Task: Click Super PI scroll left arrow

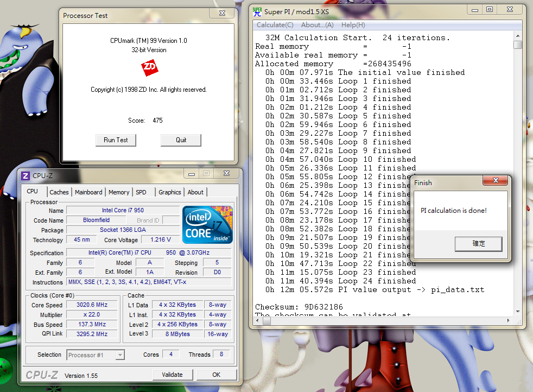Action: (x=257, y=320)
